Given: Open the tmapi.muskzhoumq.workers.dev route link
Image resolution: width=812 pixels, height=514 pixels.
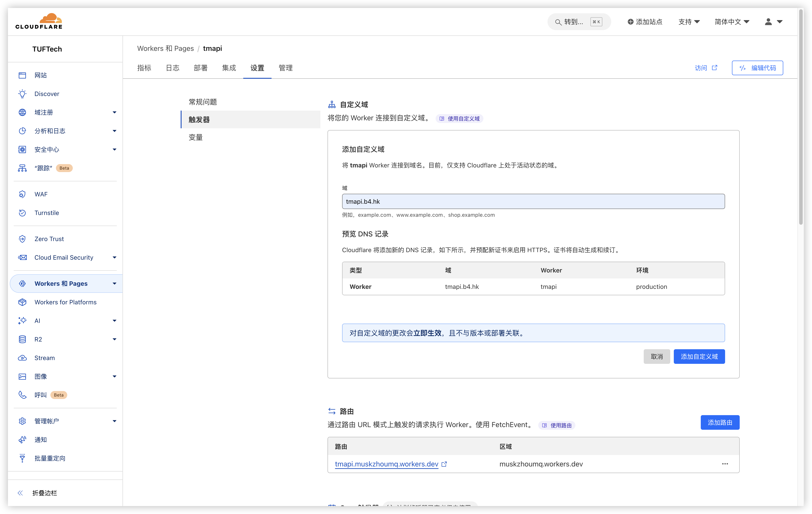Looking at the screenshot, I should (x=387, y=464).
